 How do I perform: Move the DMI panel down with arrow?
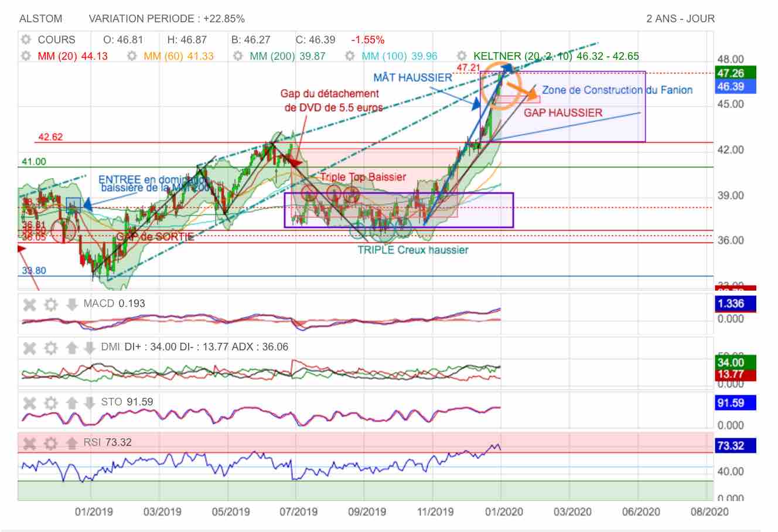pos(89,348)
